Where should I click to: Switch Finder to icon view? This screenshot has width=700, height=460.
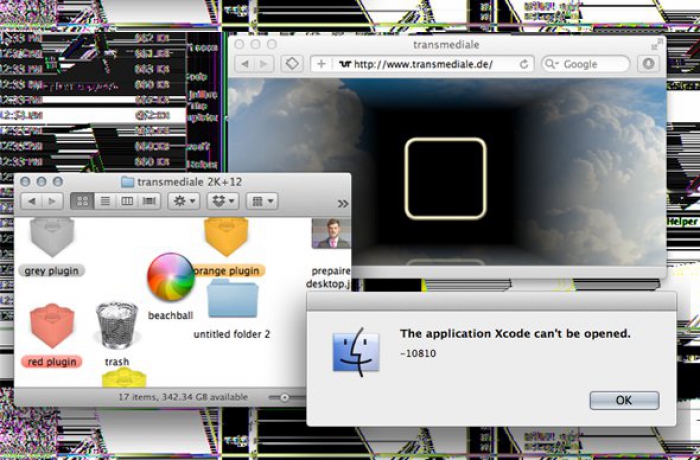82,201
